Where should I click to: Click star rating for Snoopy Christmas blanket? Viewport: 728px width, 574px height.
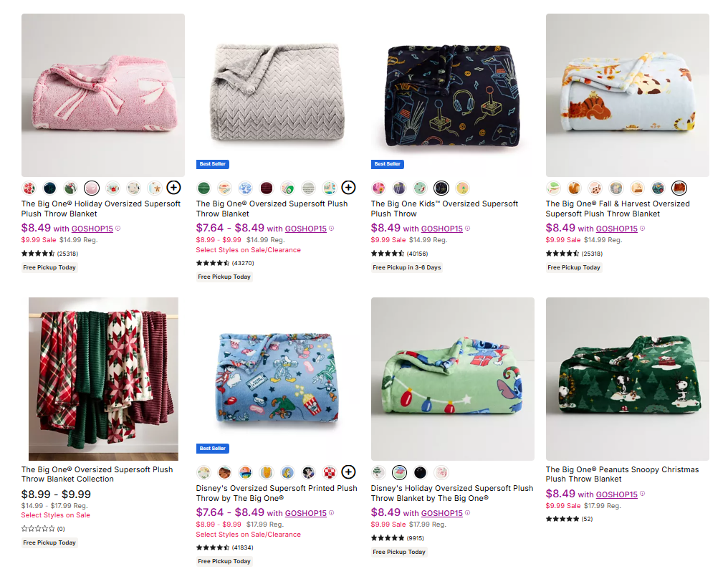click(x=562, y=519)
